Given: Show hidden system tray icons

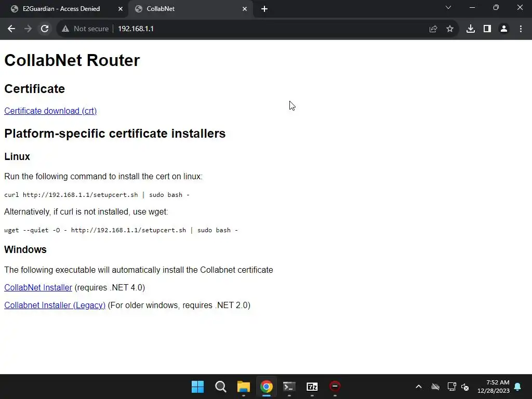Looking at the screenshot, I should point(419,387).
